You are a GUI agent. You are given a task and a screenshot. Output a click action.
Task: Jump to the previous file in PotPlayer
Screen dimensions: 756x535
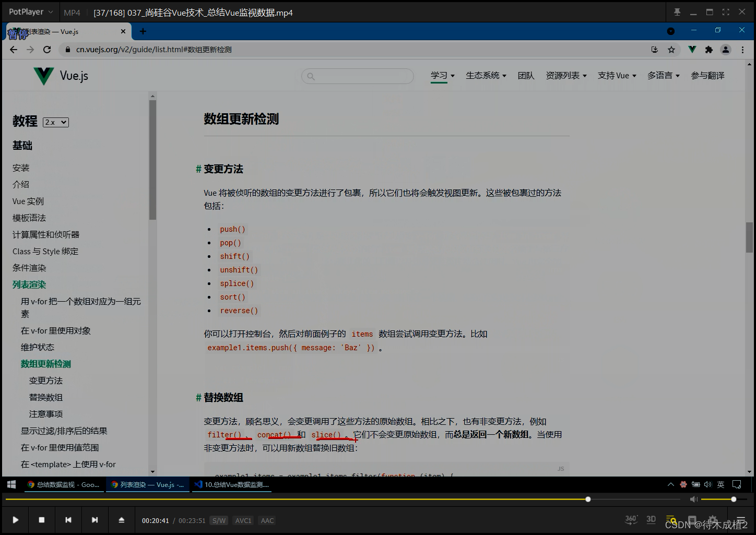[68, 520]
